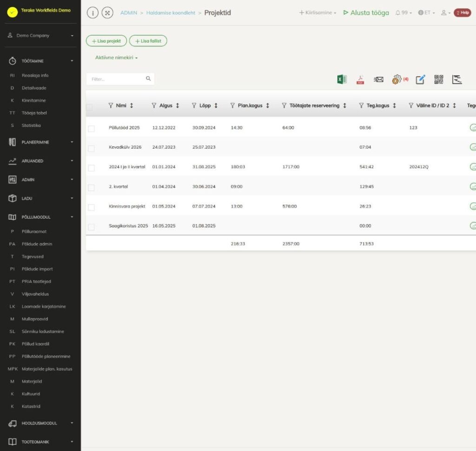The image size is (476, 451).
Task: Tick the checkbox for Kevadkülv 2026
Action: tap(92, 148)
